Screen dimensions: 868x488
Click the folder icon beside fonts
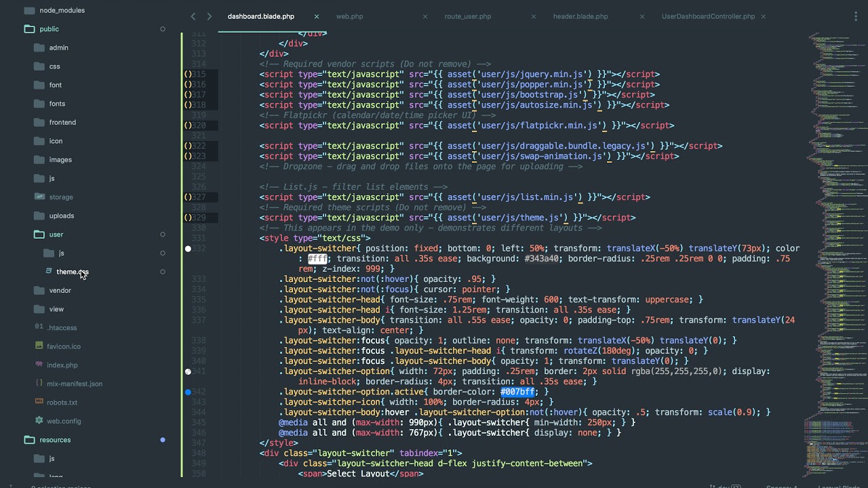[39, 103]
